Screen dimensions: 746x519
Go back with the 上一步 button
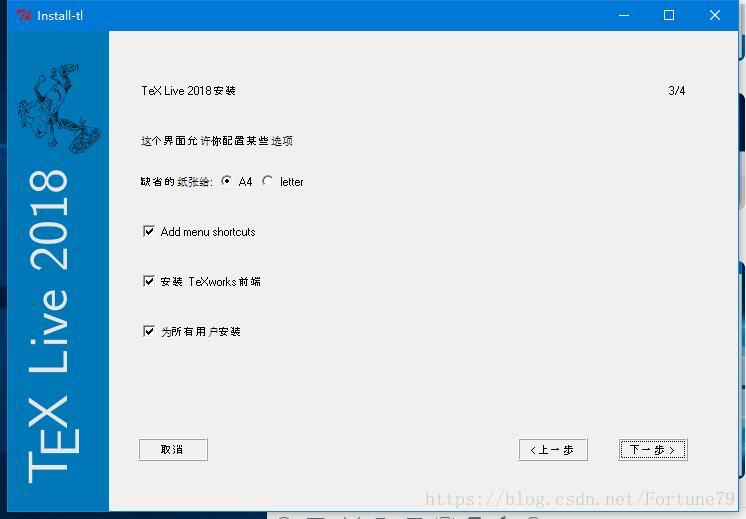click(x=553, y=450)
